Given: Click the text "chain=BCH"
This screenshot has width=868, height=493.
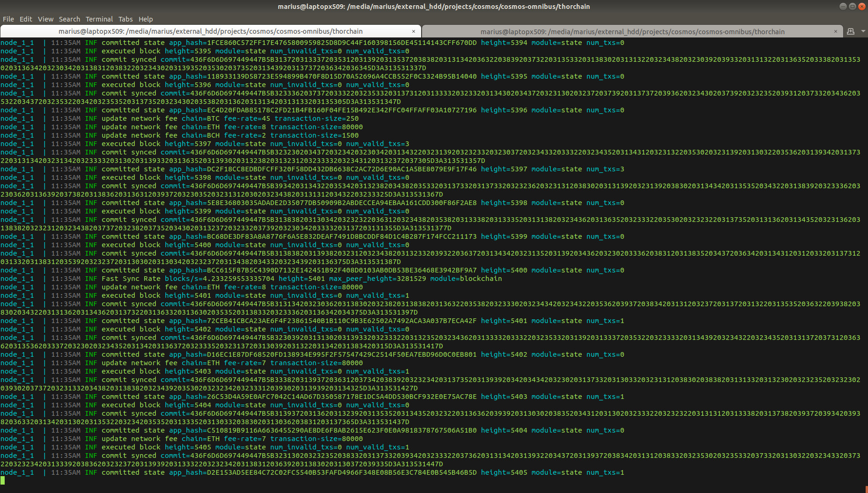Looking at the screenshot, I should [200, 135].
